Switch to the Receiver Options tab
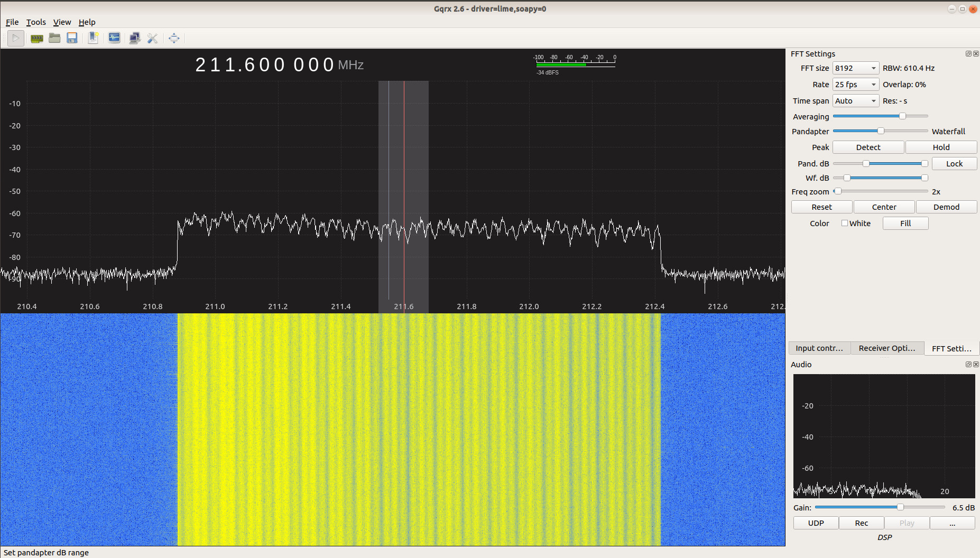Screen dimensions: 980x558 coord(887,348)
